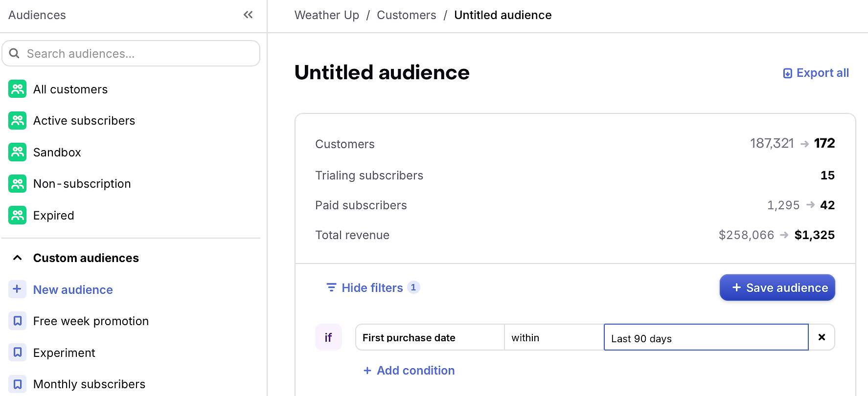Click the plus icon beside New audience
Screen dimensions: 868x396
pyautogui.click(x=17, y=289)
